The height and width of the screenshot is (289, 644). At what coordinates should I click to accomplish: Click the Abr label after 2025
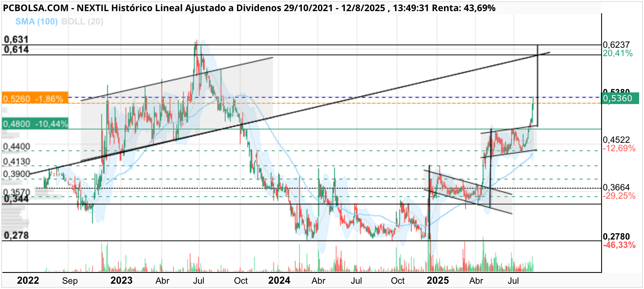pos(476,281)
